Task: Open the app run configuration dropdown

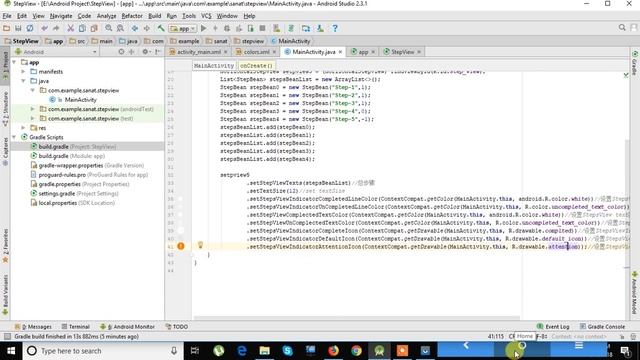Action: 183,29
